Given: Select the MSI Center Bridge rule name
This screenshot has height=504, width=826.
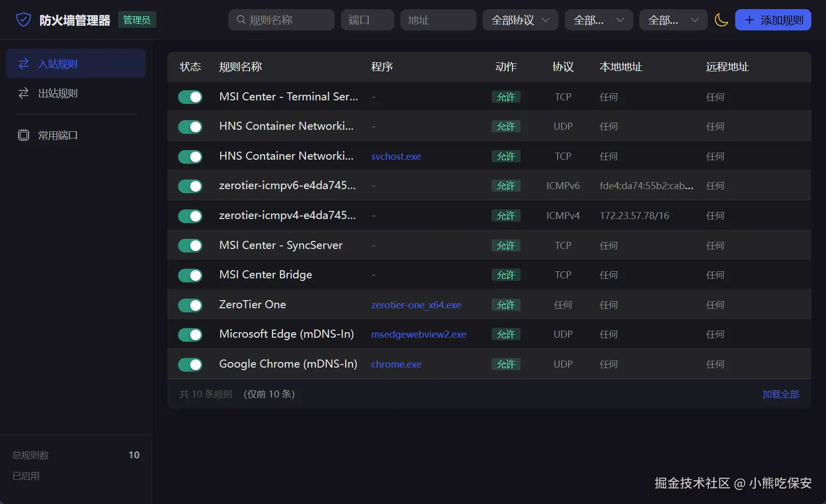Looking at the screenshot, I should (266, 274).
